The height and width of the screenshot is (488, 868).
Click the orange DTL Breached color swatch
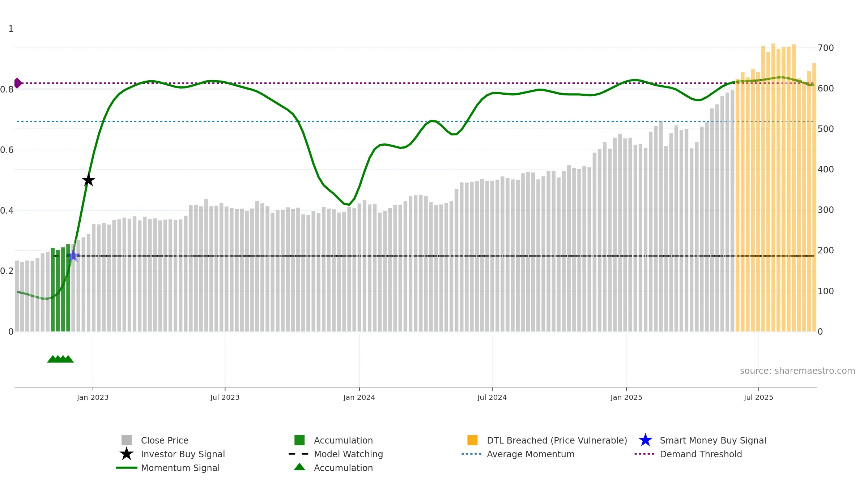(x=472, y=440)
